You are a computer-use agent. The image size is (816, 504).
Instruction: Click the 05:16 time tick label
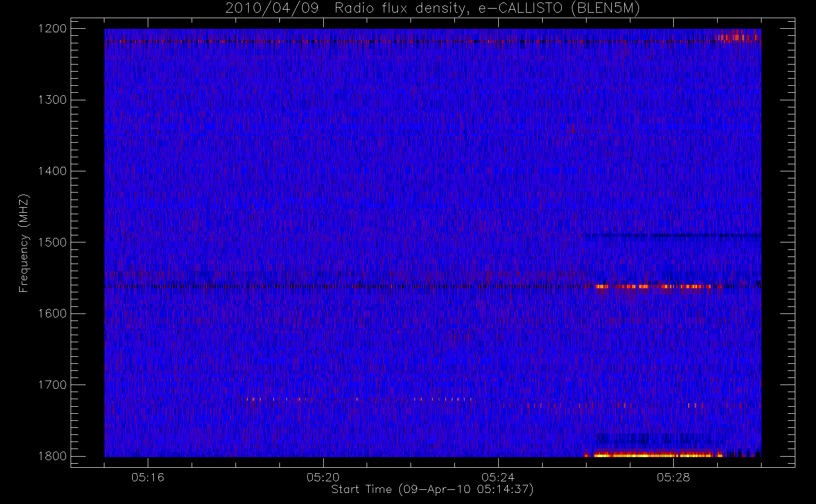point(148,477)
